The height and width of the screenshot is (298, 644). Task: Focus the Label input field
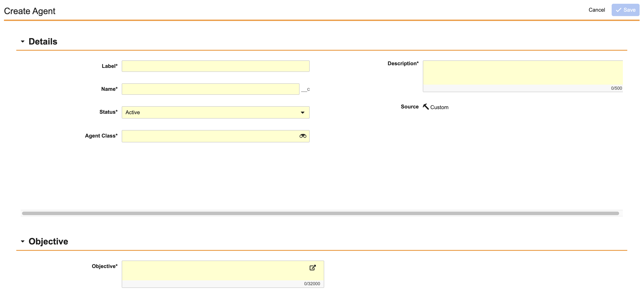click(x=215, y=66)
